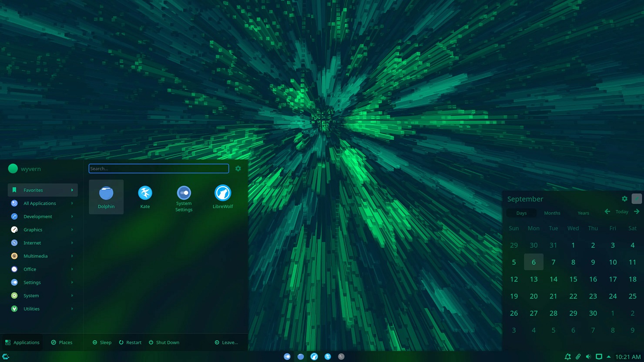This screenshot has height=362, width=644.
Task: Open the calendar settings gear icon
Action: click(x=624, y=199)
